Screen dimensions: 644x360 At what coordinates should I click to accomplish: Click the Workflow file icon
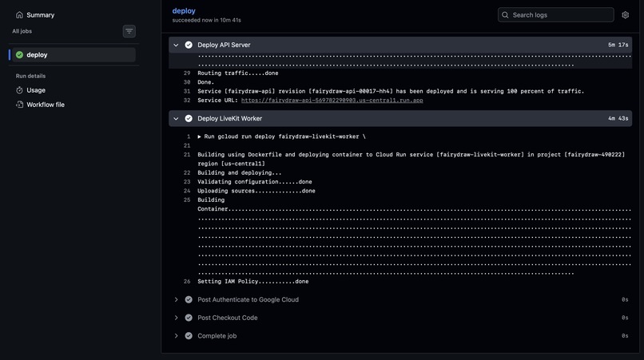(x=19, y=105)
